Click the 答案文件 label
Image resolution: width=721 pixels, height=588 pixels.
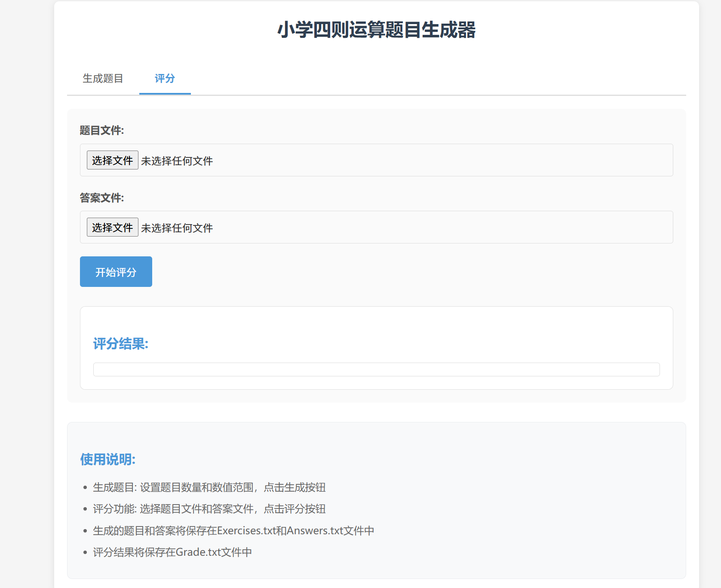[101, 198]
